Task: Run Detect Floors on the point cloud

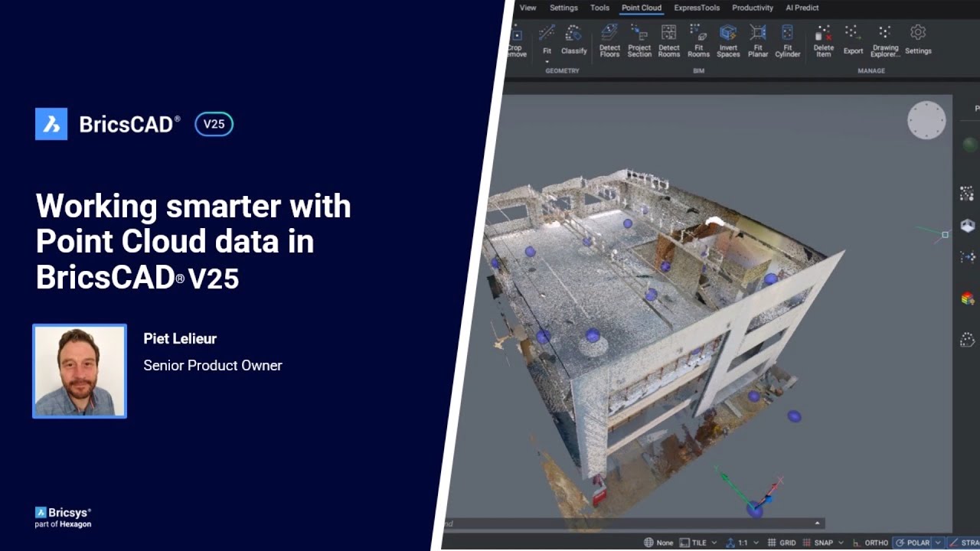Action: pyautogui.click(x=609, y=41)
